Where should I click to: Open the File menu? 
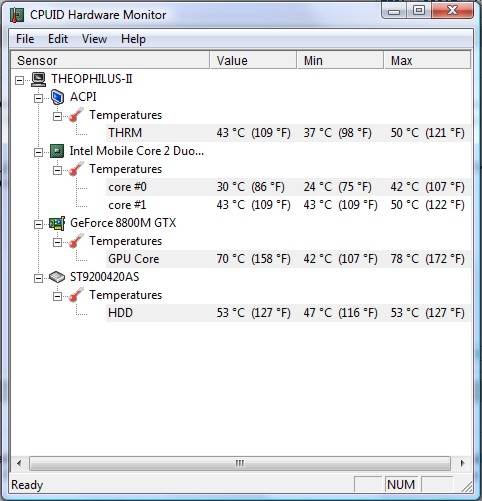point(25,39)
